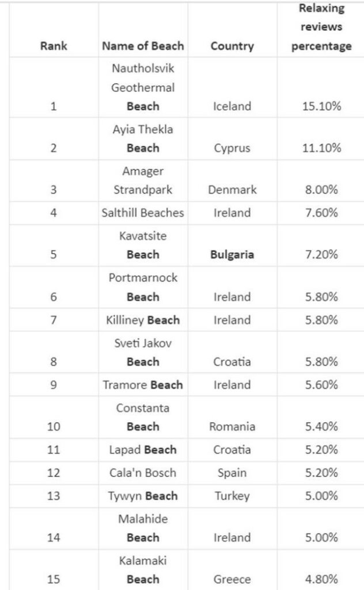
Task: Select the Cyprus country cell
Action: point(232,148)
